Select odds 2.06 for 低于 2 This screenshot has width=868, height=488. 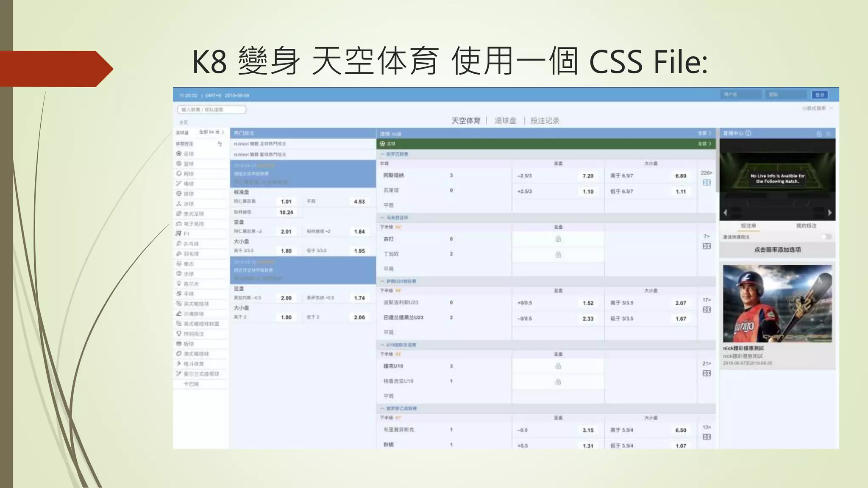(359, 317)
